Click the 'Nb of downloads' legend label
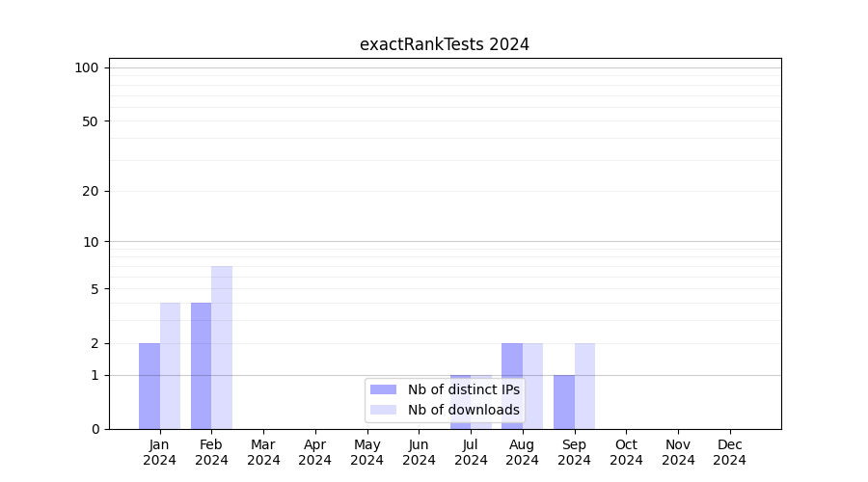 pos(463,410)
